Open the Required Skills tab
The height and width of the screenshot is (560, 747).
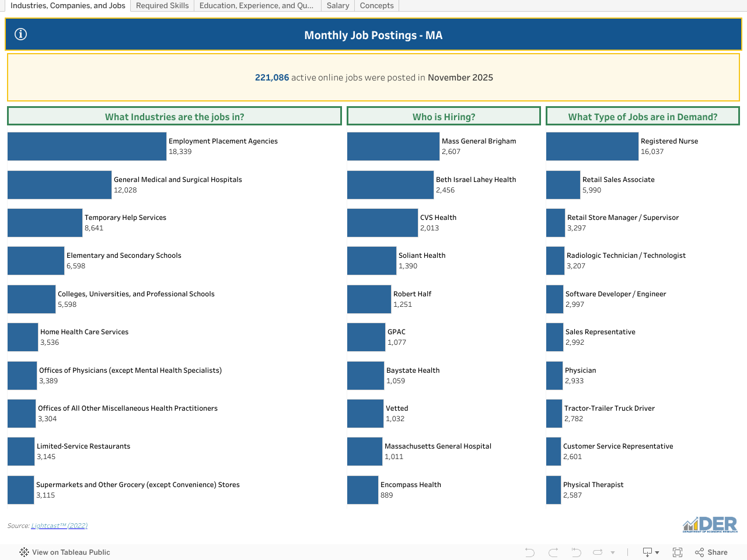point(162,6)
